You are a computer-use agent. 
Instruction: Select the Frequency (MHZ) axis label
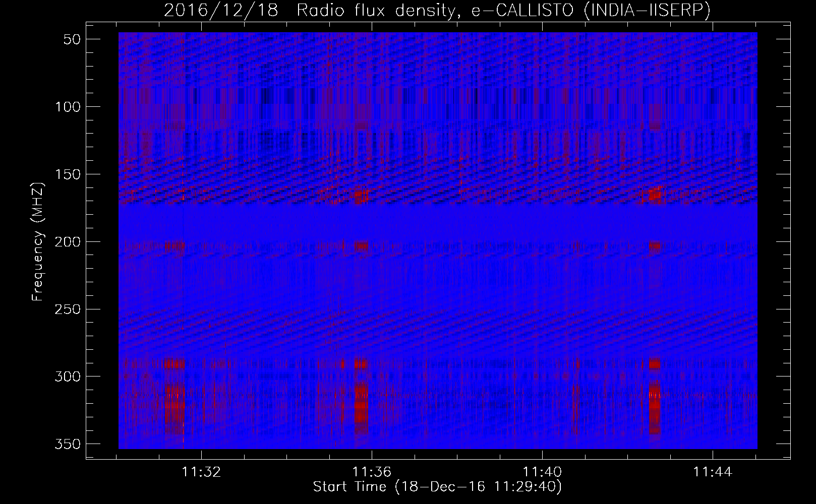pos(38,241)
